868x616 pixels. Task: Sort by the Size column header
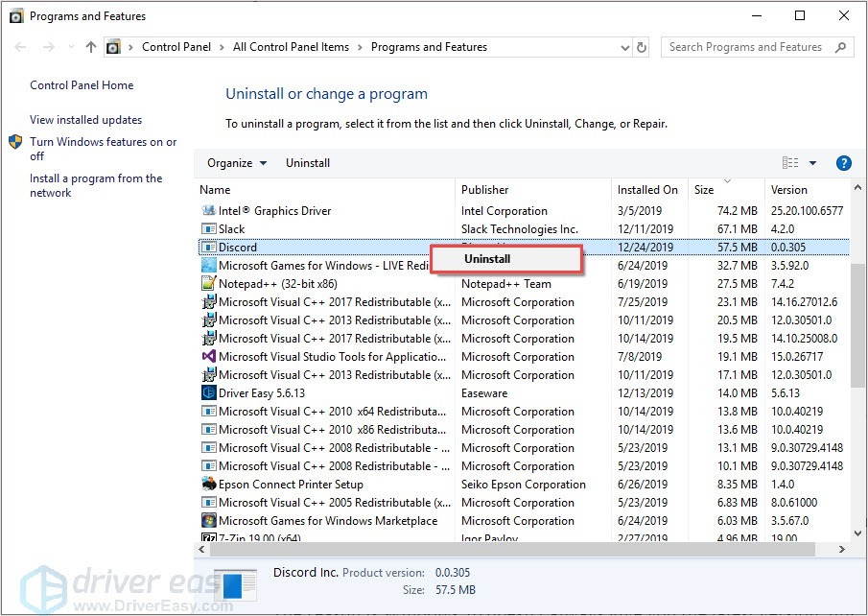(726, 189)
